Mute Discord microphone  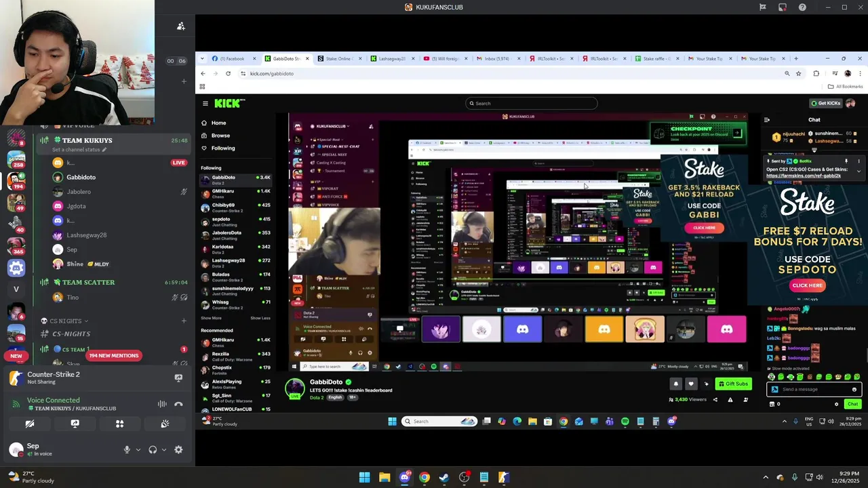click(127, 449)
